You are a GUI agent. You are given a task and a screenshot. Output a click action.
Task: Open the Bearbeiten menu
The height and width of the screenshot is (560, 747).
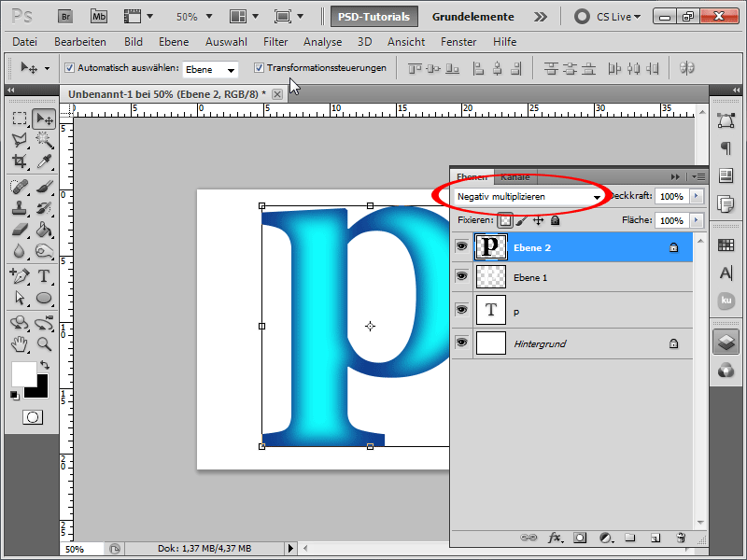click(x=80, y=42)
